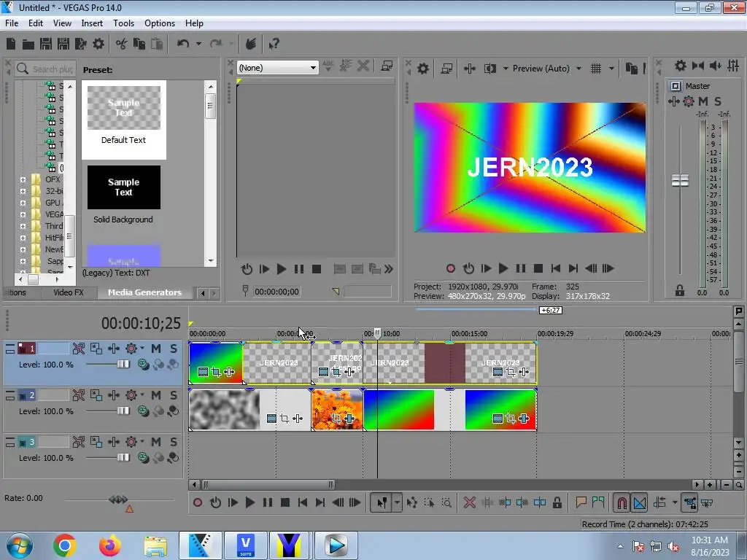Viewport: 747px width, 560px height.
Task: Open the File menu
Action: pos(12,23)
